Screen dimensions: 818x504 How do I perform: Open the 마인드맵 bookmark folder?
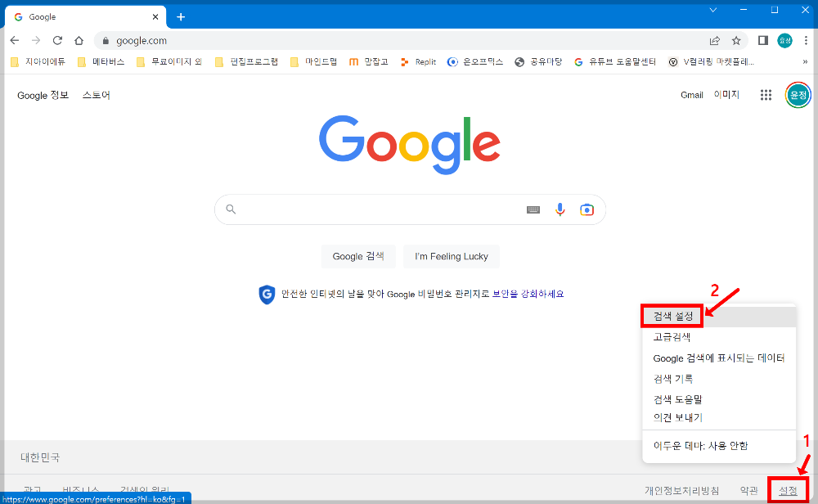(313, 62)
